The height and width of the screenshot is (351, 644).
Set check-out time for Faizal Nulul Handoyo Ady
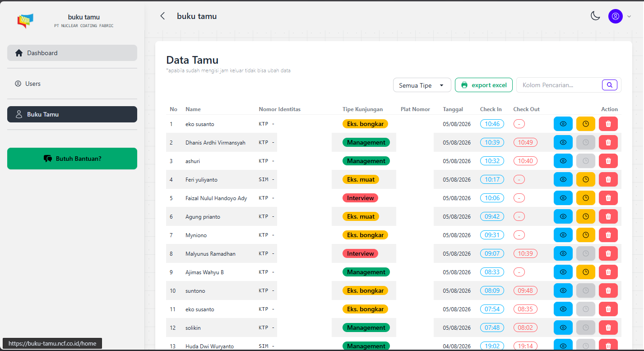coord(586,198)
